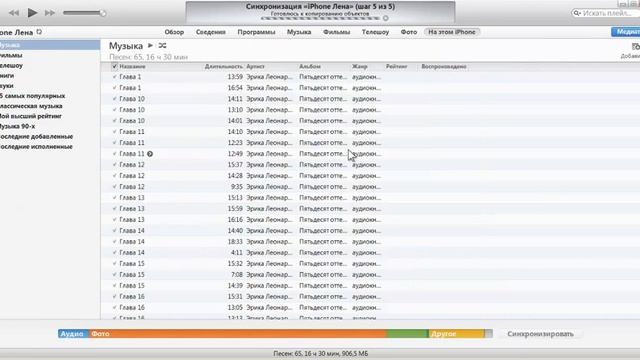Screen dimensions: 640x360
Task: Click the arrow icon beside Глава 11 at 12:49
Action: coord(150,154)
